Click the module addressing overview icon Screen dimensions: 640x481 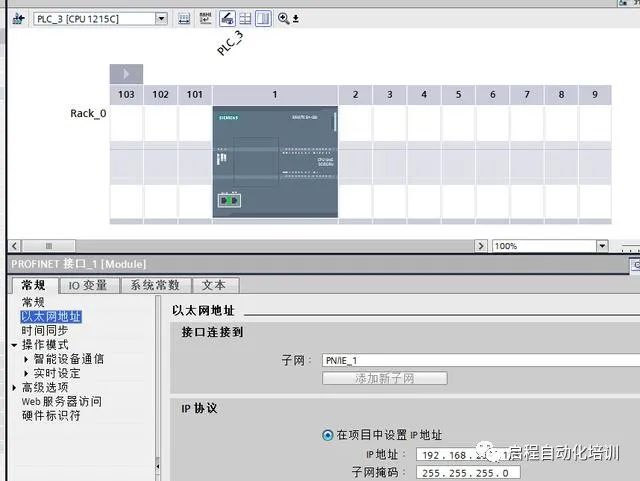coord(184,19)
